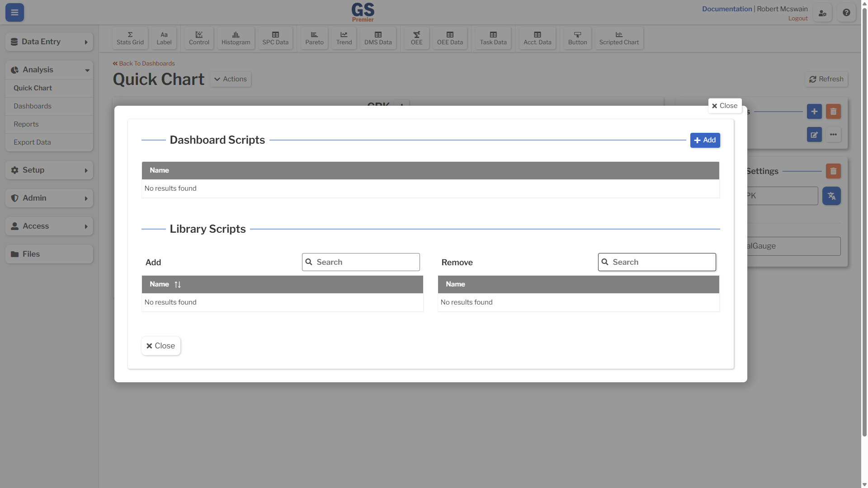Image resolution: width=868 pixels, height=488 pixels.
Task: Click the bottom Close button in dialog
Action: click(x=160, y=346)
